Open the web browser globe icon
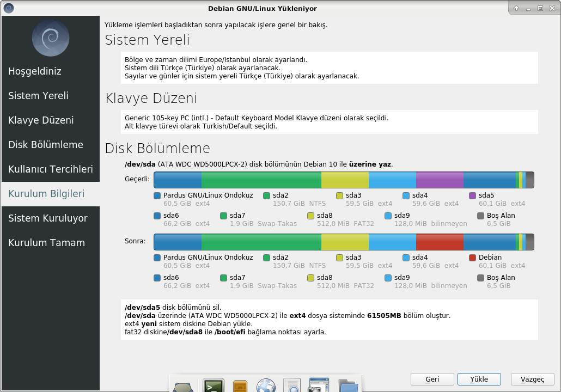 pyautogui.click(x=266, y=385)
